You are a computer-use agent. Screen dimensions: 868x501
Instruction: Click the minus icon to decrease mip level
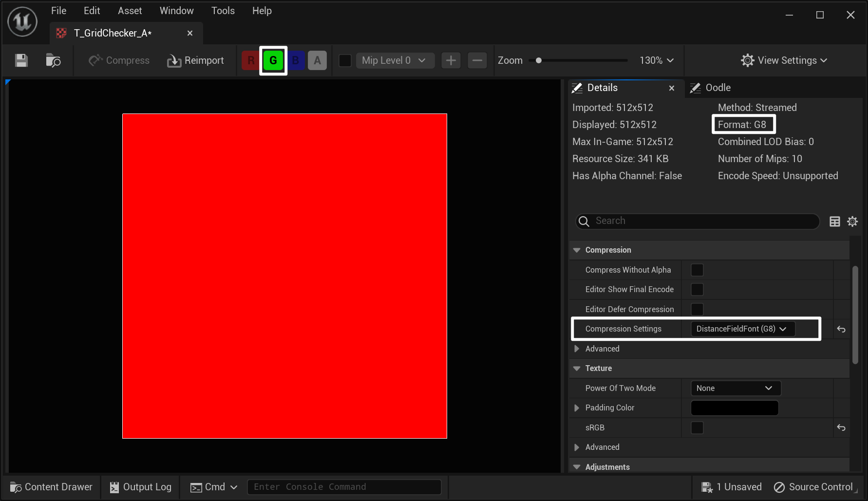pos(477,60)
